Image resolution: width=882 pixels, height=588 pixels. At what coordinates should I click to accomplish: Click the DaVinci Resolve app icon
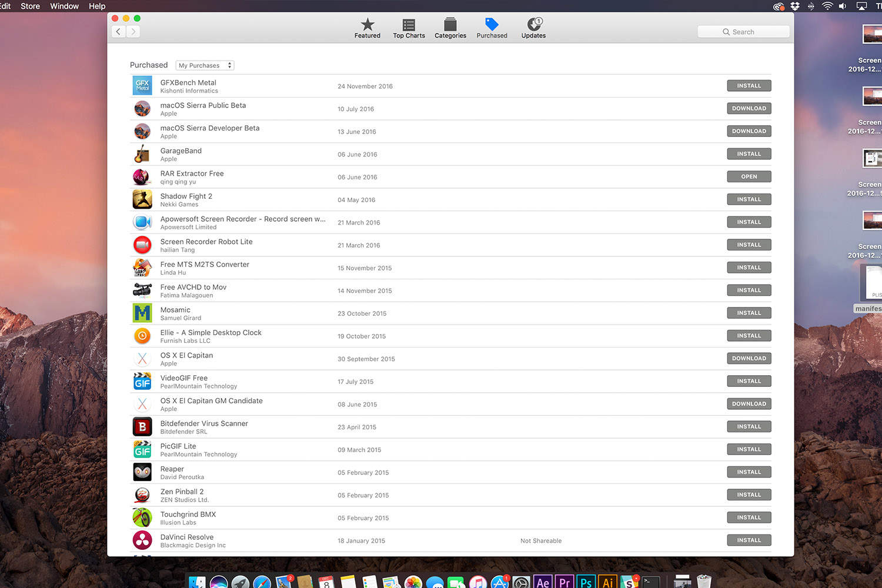(x=142, y=540)
